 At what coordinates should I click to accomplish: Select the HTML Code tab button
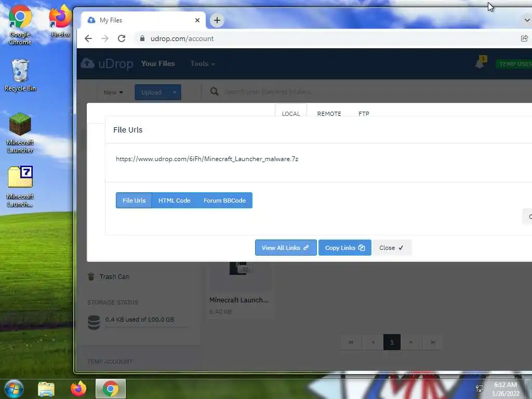coord(175,200)
